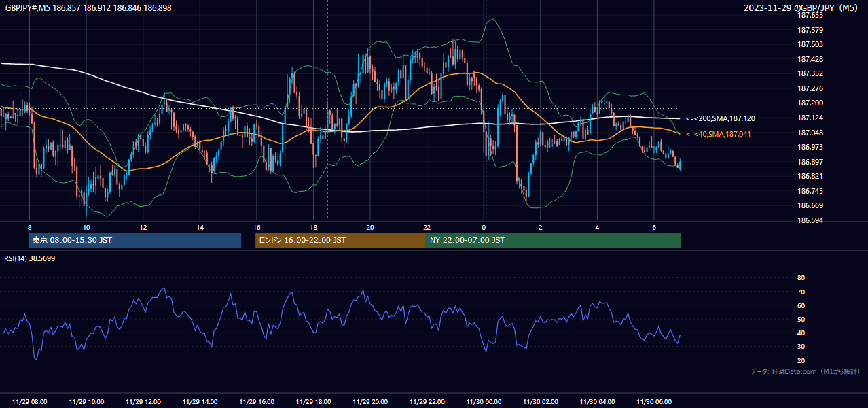The width and height of the screenshot is (868, 408).
Task: Click price axis value 187.503
Action: pyautogui.click(x=811, y=44)
